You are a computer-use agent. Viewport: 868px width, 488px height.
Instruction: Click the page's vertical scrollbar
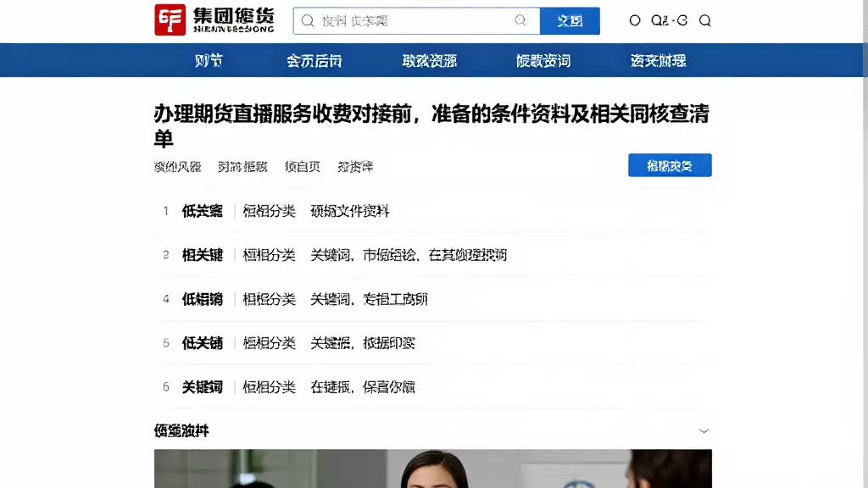865,244
